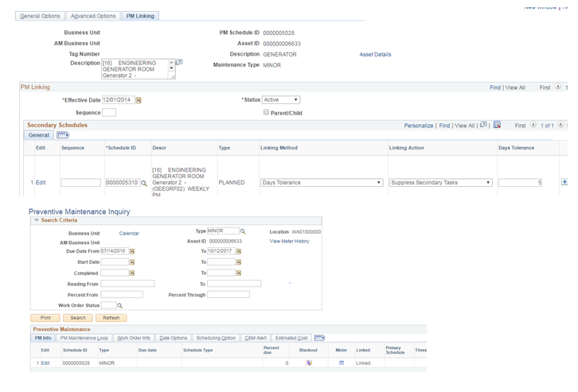Open lookup for Work Order Status
The height and width of the screenshot is (392, 578).
click(x=119, y=305)
